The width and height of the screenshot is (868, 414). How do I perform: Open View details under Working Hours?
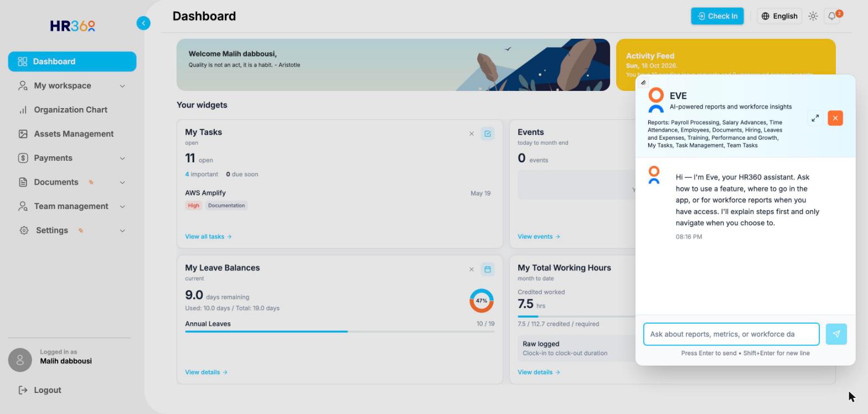[x=539, y=372]
